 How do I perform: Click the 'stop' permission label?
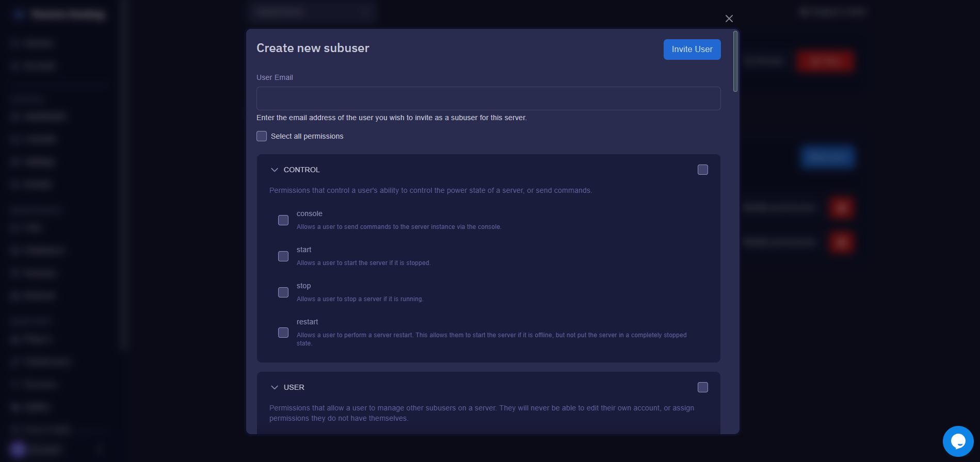coord(303,286)
